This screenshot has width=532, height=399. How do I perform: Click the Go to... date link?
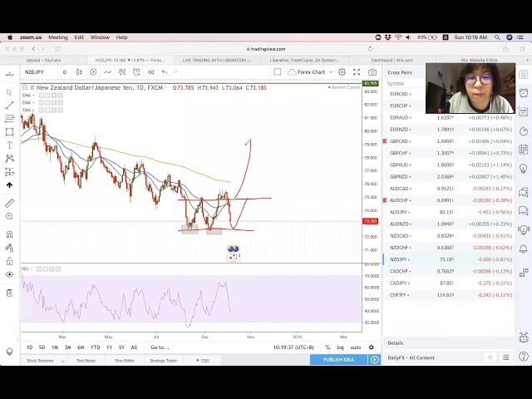pyautogui.click(x=160, y=347)
